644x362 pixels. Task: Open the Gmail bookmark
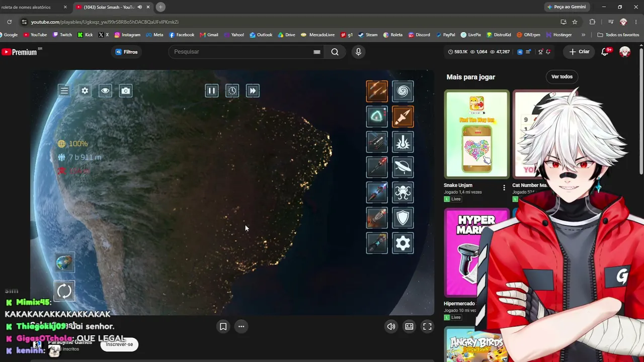coord(209,35)
